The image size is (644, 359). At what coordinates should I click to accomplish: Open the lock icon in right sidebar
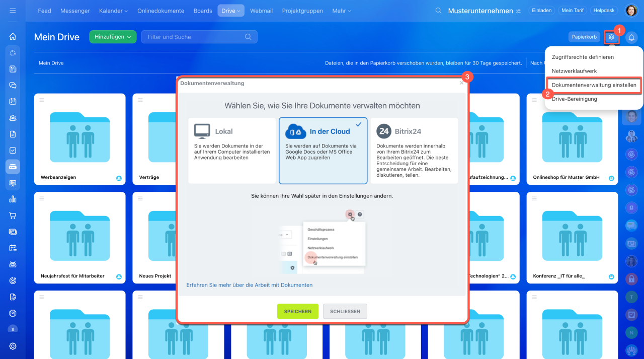631,278
